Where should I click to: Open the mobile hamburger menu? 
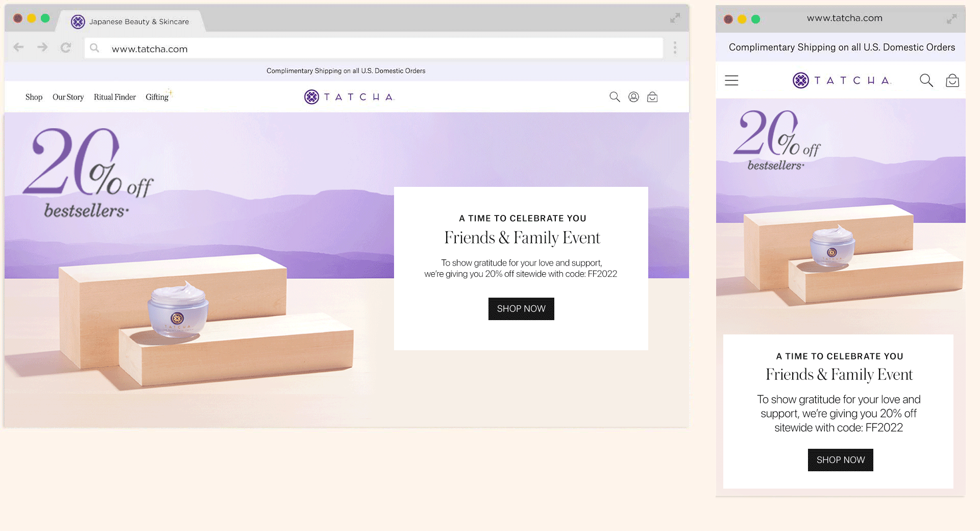click(731, 80)
